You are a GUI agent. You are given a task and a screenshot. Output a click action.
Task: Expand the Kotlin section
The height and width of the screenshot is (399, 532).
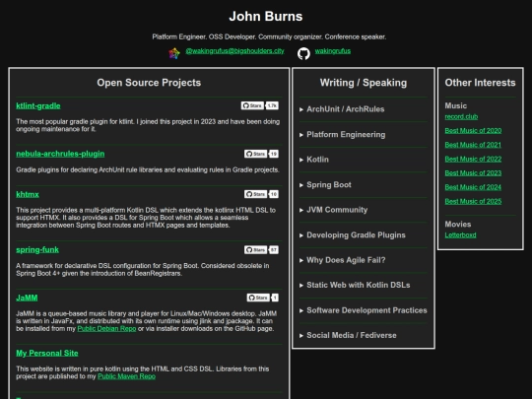364,160
